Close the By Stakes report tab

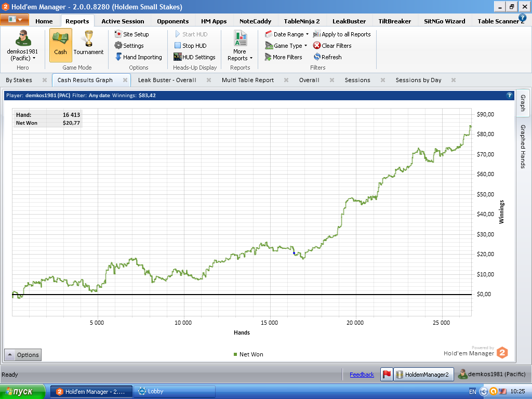45,80
